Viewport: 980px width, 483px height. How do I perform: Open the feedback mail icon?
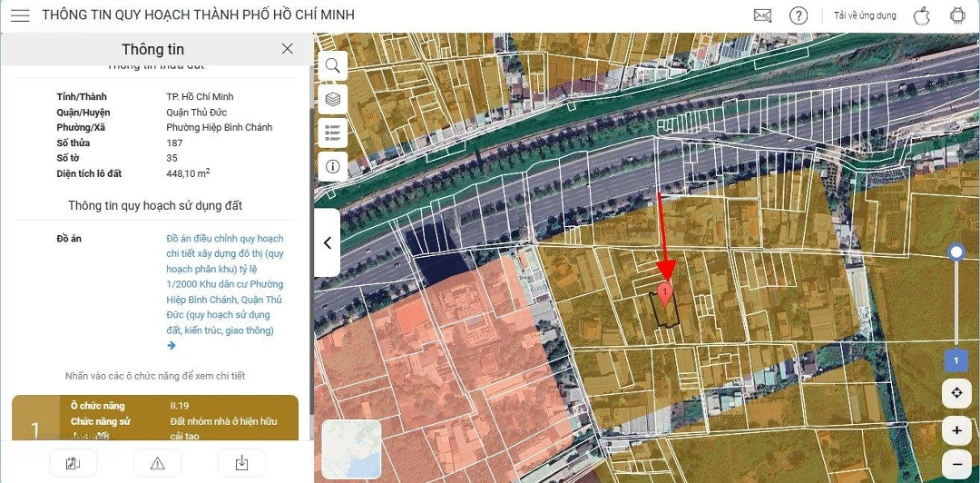click(x=762, y=15)
